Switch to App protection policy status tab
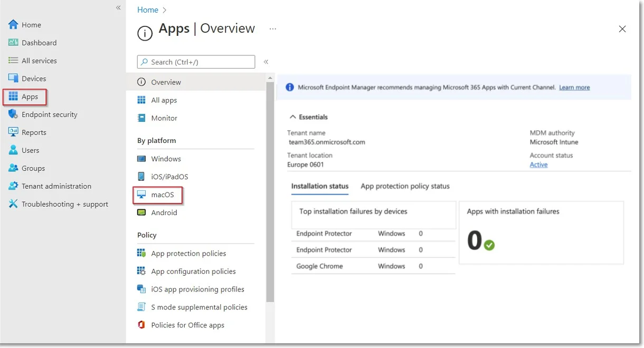The height and width of the screenshot is (348, 644). (x=405, y=186)
